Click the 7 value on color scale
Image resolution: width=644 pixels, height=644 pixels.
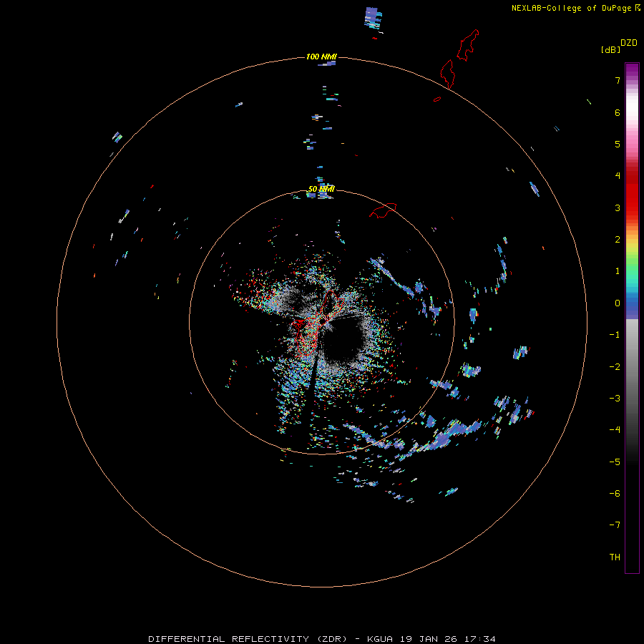coord(618,80)
